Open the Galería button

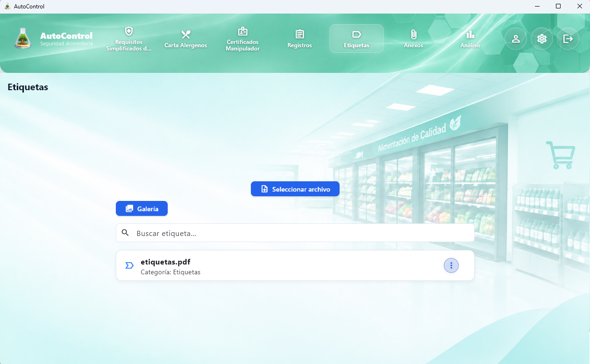[x=142, y=208]
